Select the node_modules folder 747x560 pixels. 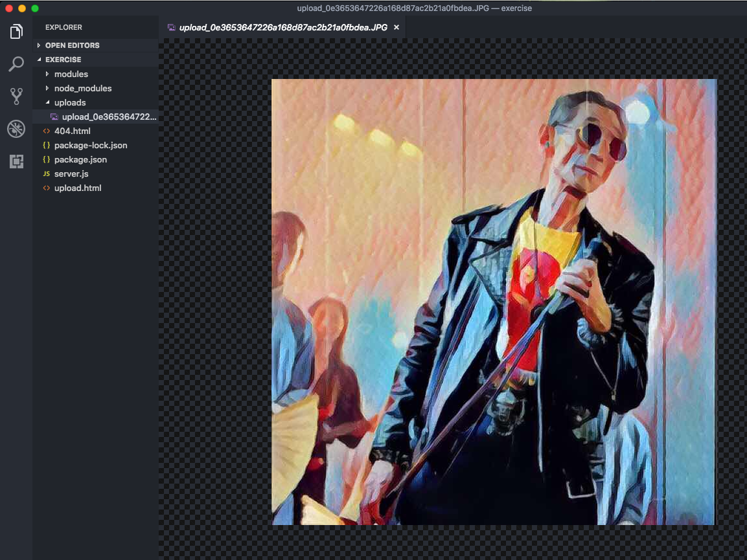coord(95,88)
